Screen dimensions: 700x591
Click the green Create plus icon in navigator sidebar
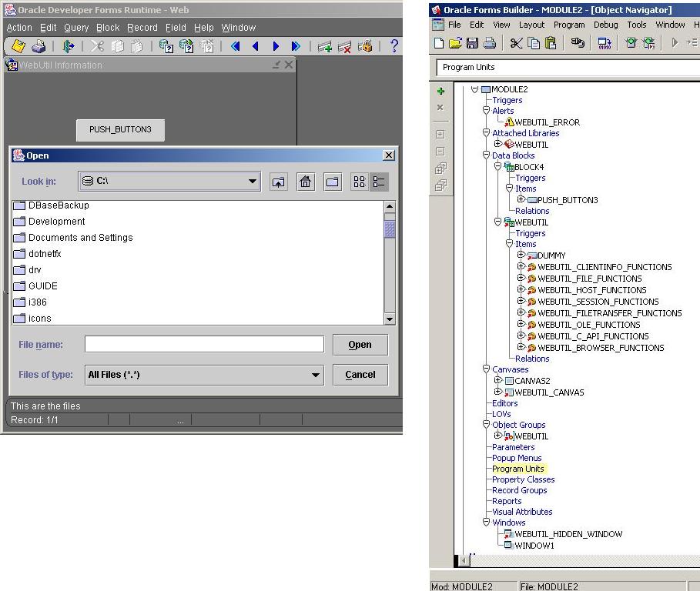click(440, 91)
